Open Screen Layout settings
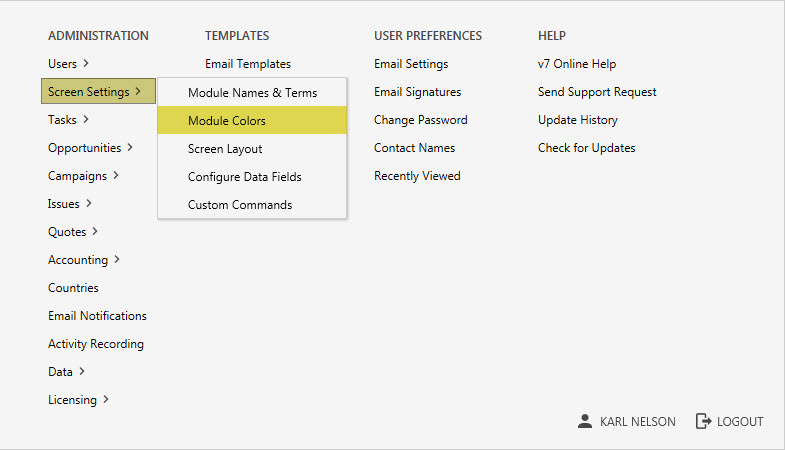 click(x=225, y=149)
